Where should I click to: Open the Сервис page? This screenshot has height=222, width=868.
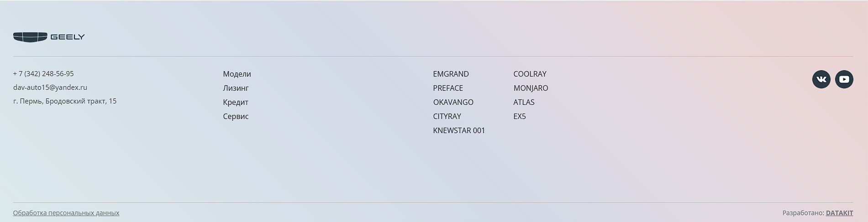pyautogui.click(x=236, y=116)
